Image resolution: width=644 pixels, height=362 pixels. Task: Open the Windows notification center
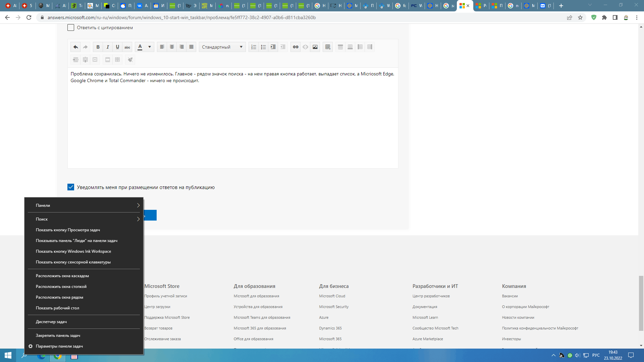[x=631, y=355]
